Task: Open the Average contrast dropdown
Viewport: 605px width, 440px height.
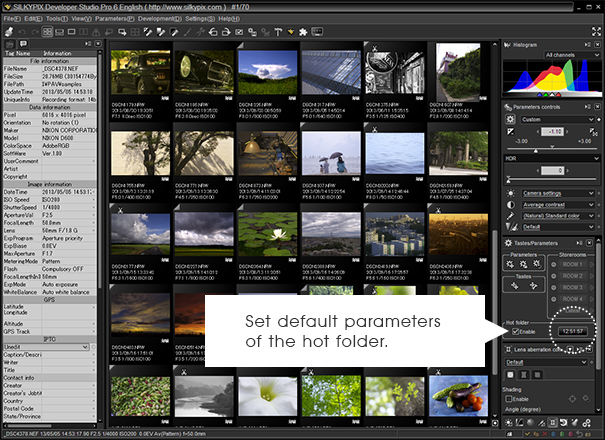Action: [558, 205]
